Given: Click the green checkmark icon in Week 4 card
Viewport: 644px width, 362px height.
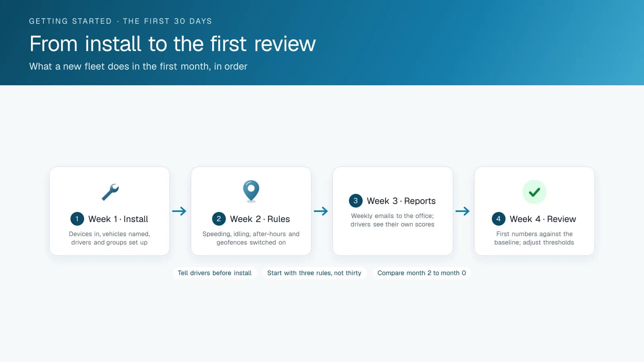Looking at the screenshot, I should click(x=535, y=192).
